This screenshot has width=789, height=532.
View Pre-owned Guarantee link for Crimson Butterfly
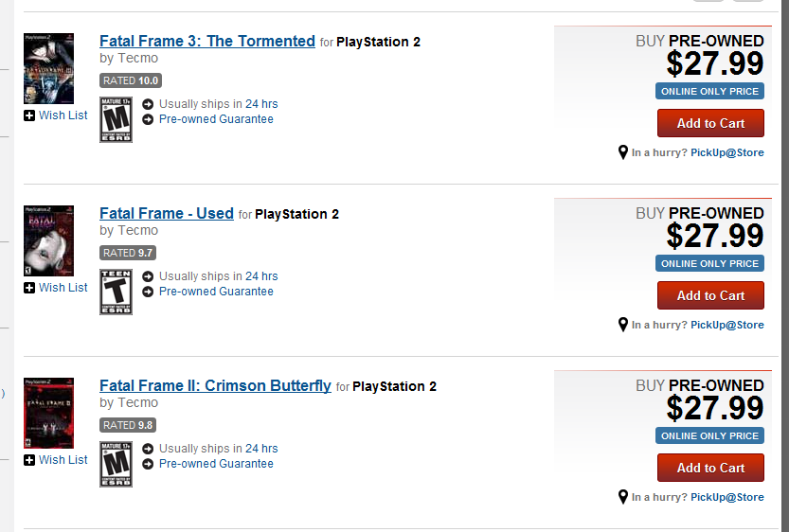pos(216,464)
